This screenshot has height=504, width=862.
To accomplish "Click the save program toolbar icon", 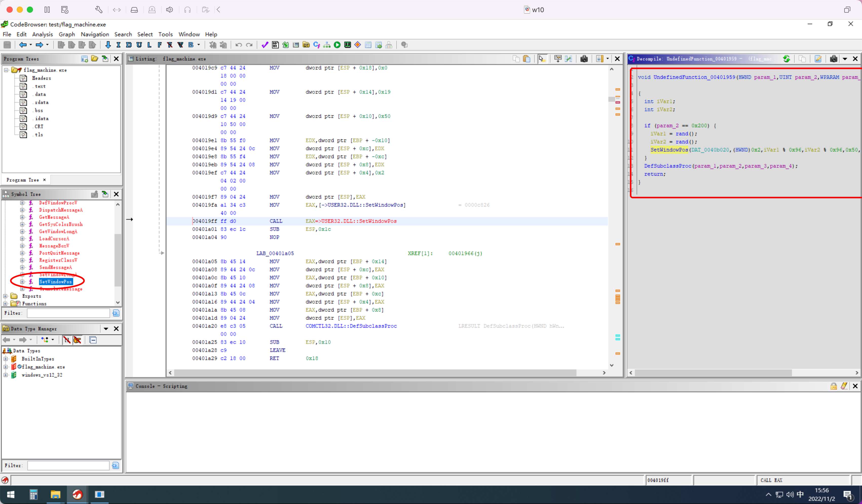I will [x=7, y=45].
